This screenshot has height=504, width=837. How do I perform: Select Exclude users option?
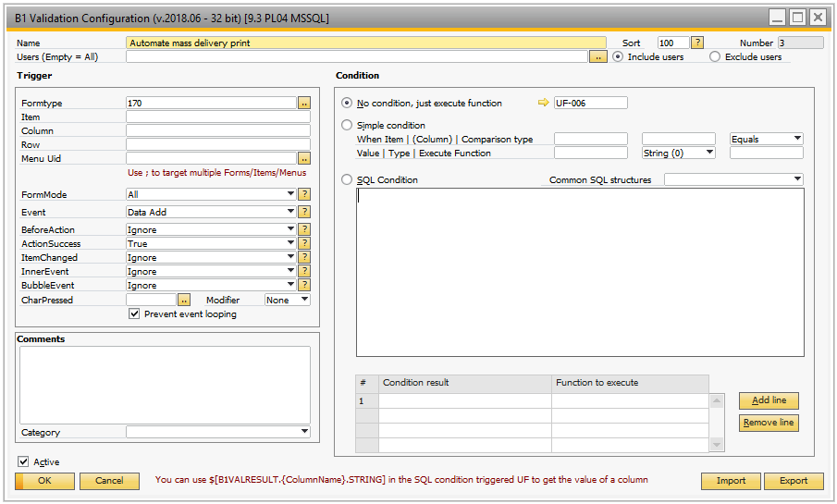click(715, 56)
